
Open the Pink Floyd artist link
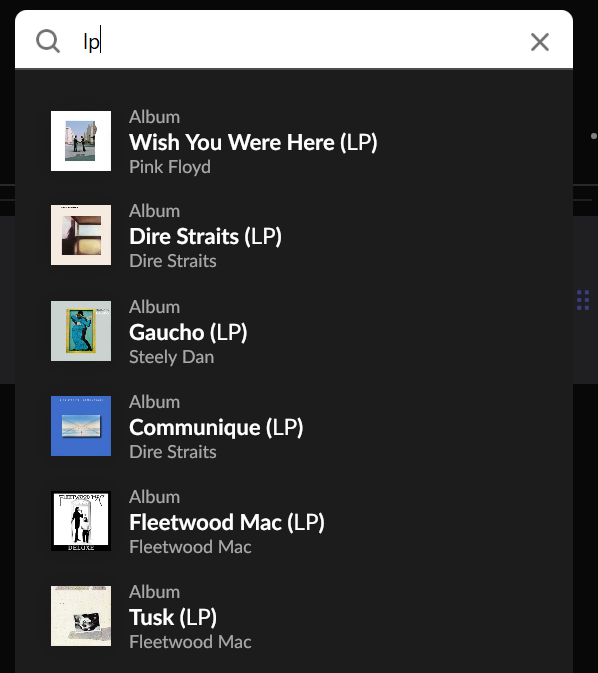(170, 167)
